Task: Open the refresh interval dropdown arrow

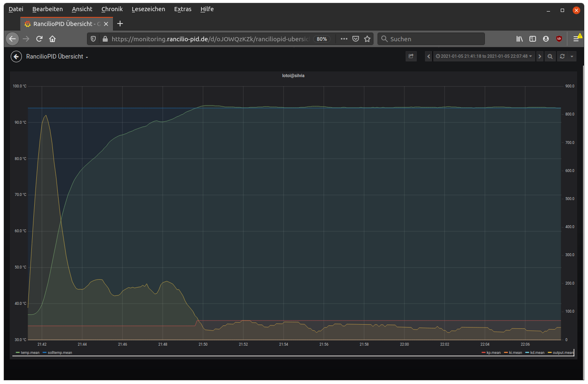Action: (x=572, y=57)
